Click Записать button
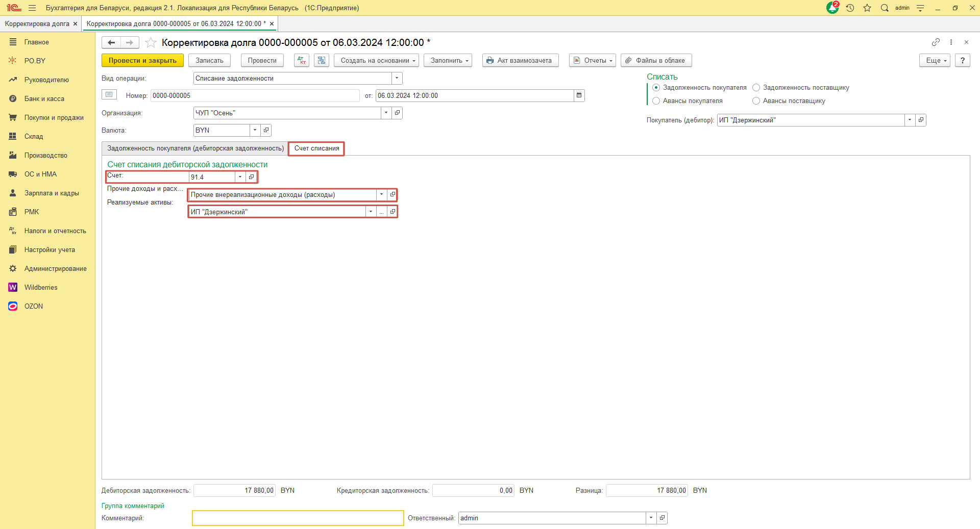Screen dimensions: 980x529 pos(209,60)
